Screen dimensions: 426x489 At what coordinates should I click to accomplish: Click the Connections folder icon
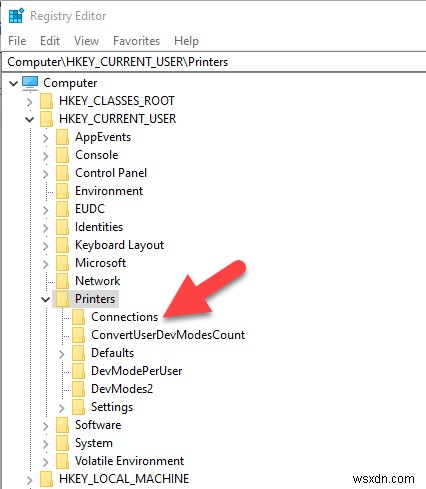click(x=78, y=317)
